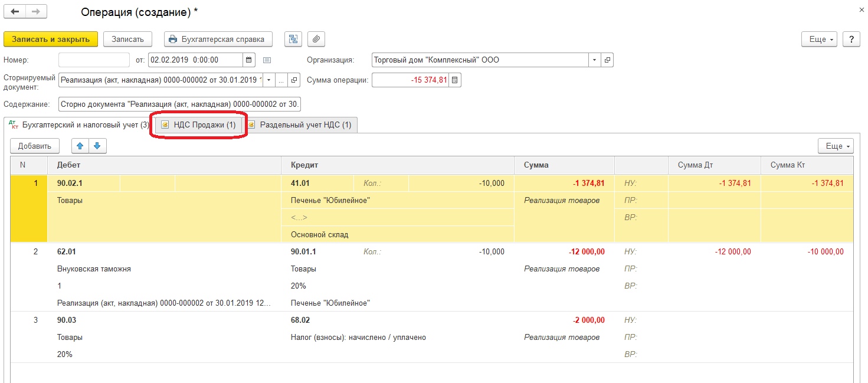Open the calculator for Сумма операции
868x383 pixels.
pyautogui.click(x=454, y=80)
